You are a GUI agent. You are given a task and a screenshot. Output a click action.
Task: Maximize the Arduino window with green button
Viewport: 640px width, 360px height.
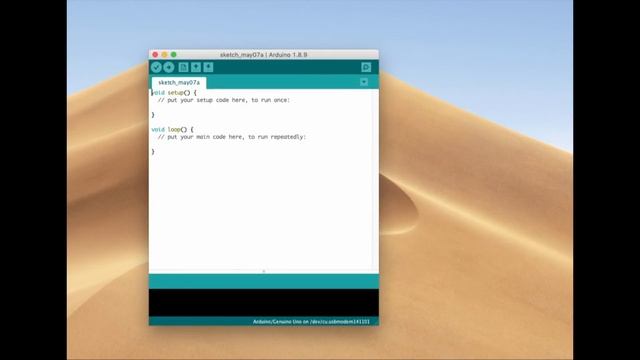[173, 55]
